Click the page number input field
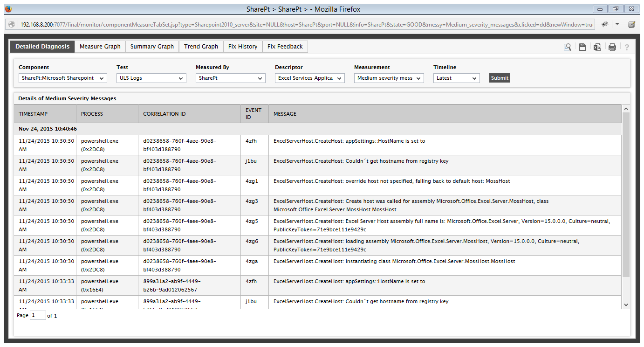This screenshot has height=347, width=644. click(38, 315)
